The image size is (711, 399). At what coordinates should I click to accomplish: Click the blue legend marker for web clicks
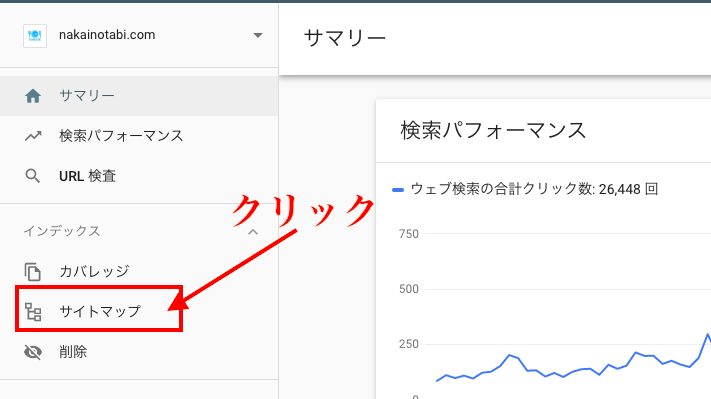coord(398,190)
